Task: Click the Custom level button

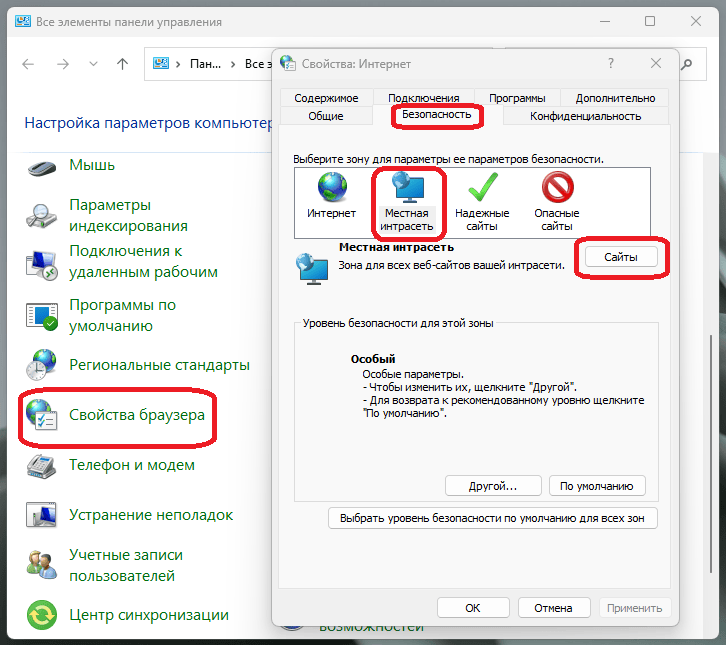Action: [x=492, y=486]
